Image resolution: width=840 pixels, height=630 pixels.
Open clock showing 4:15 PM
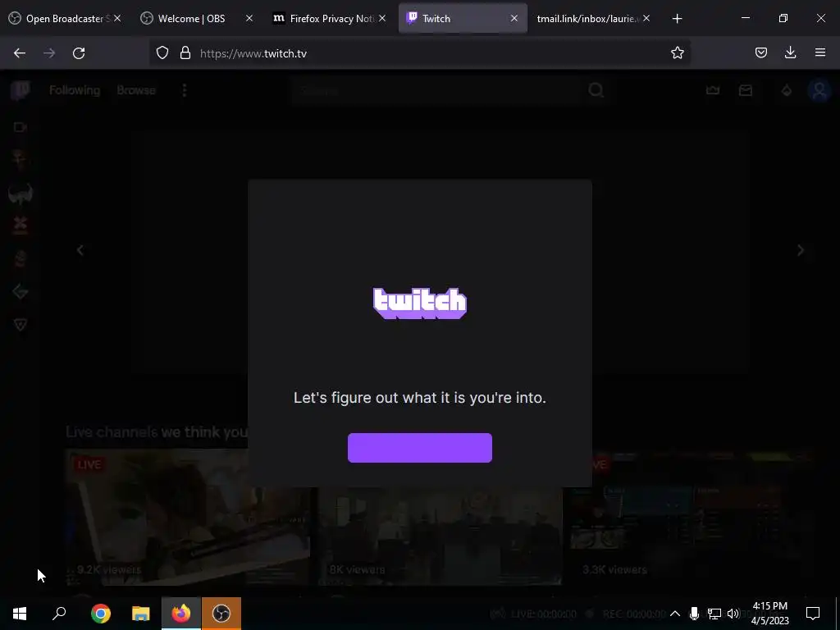pos(769,614)
